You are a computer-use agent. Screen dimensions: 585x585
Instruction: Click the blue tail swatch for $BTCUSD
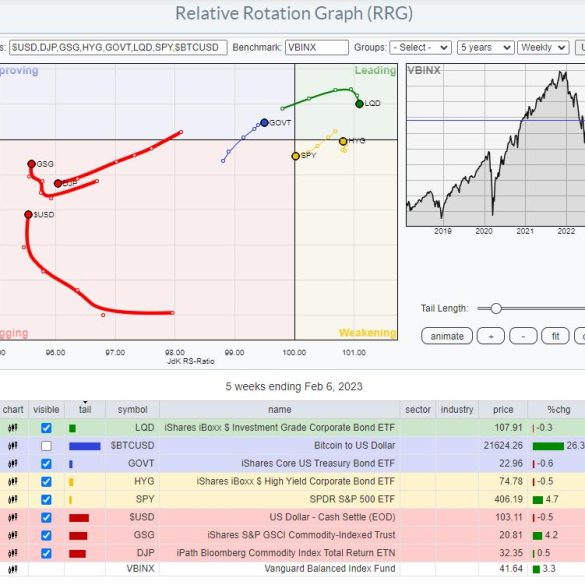pyautogui.click(x=85, y=446)
